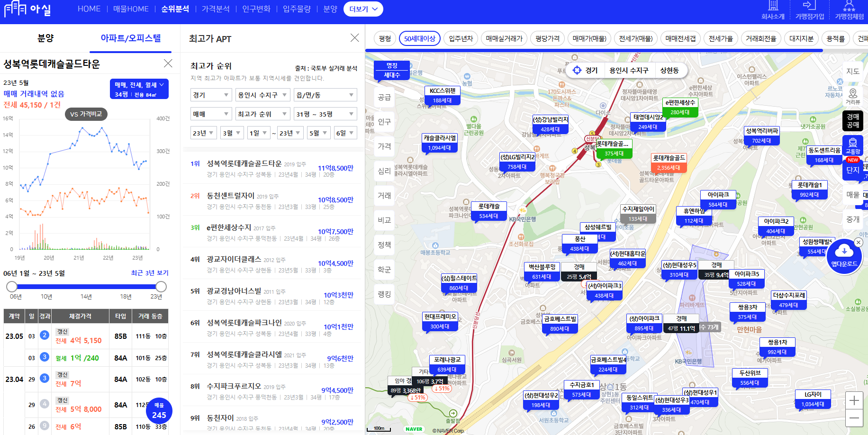The height and width of the screenshot is (435, 868).
Task: Select the 성복역리버파 702세대 marker
Action: point(761,136)
